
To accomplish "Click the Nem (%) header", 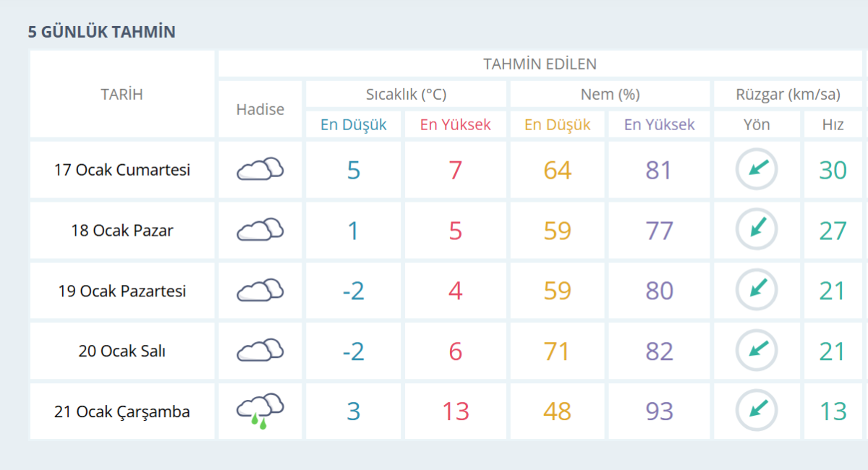I will (x=610, y=94).
